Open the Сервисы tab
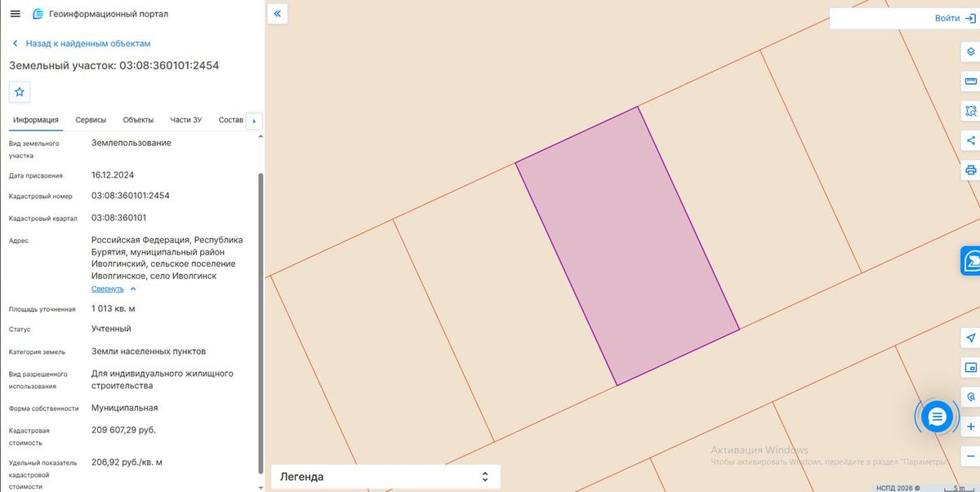This screenshot has width=980, height=492. pyautogui.click(x=91, y=121)
